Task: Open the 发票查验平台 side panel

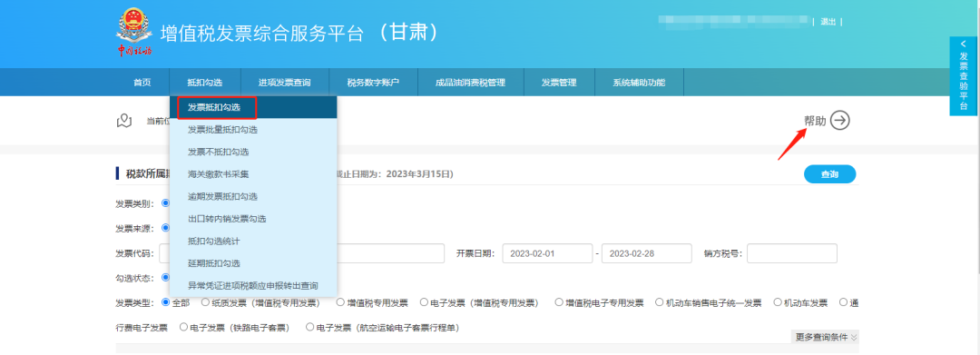Action: (964, 76)
